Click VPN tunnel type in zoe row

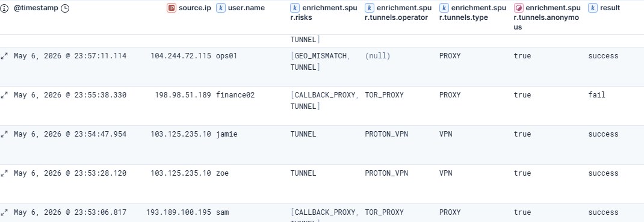coord(445,173)
